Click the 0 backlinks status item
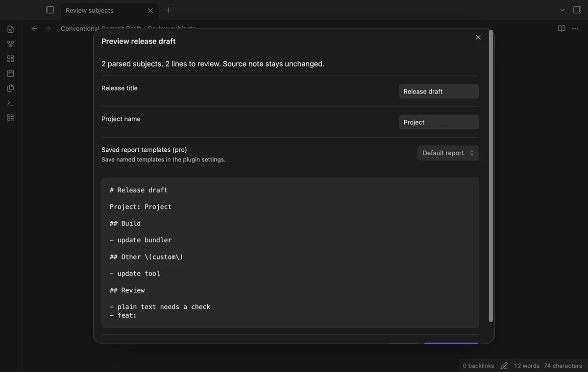 point(478,366)
